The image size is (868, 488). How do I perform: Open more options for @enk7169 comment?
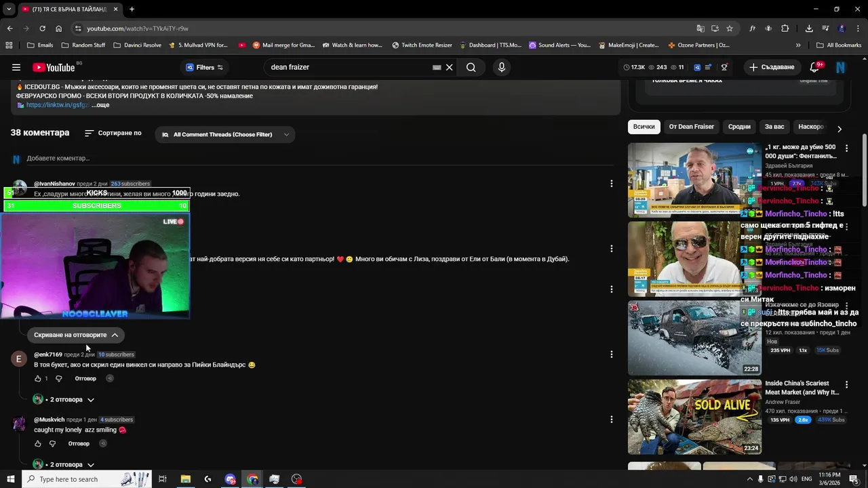611,354
